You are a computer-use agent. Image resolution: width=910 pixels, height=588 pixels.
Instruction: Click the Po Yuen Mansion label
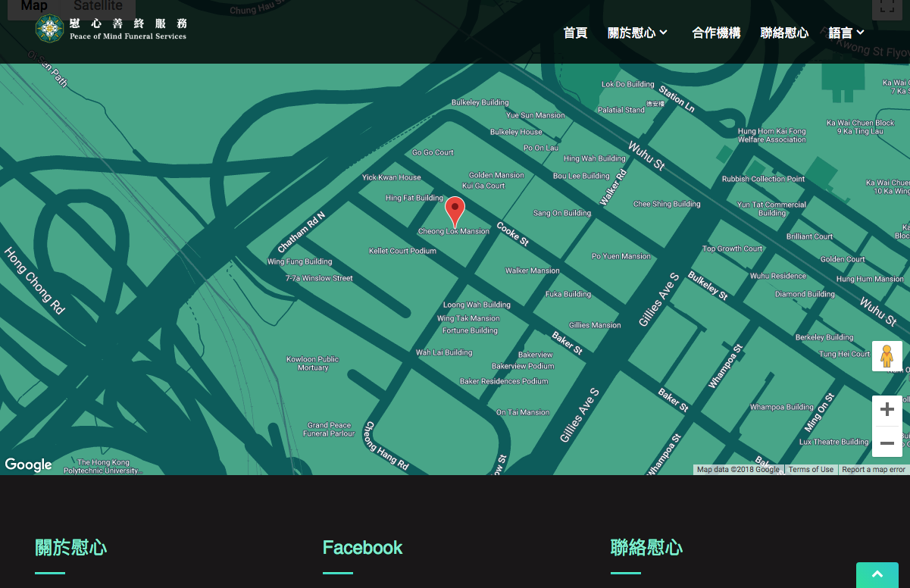pos(621,256)
